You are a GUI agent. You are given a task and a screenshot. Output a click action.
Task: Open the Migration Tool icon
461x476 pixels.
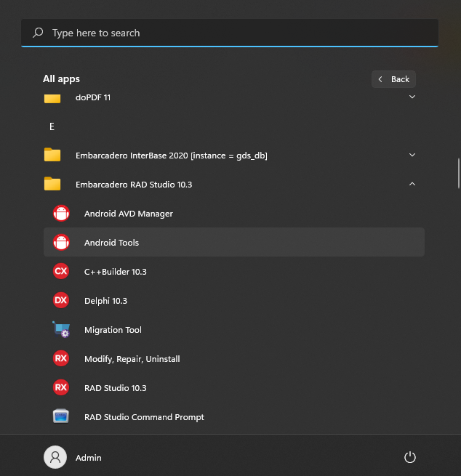click(61, 329)
